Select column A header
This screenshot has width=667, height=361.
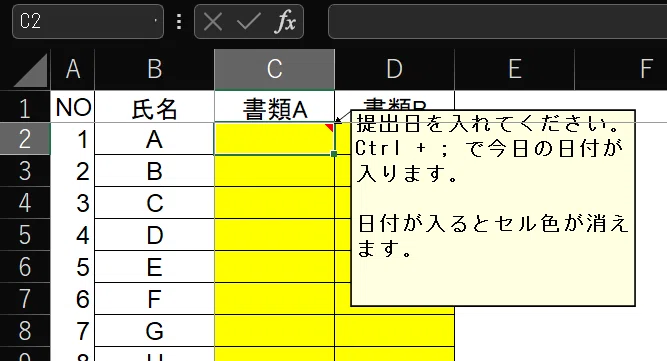73,69
